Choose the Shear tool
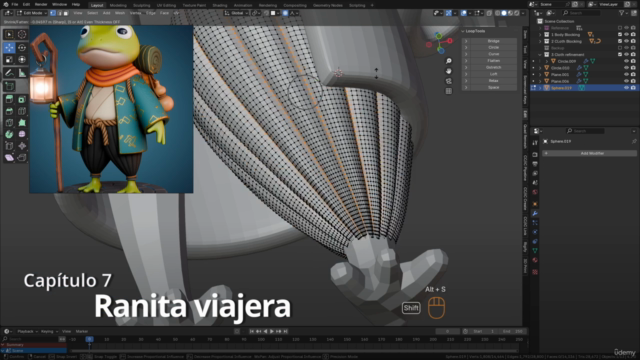The image size is (640, 360). click(x=9, y=158)
